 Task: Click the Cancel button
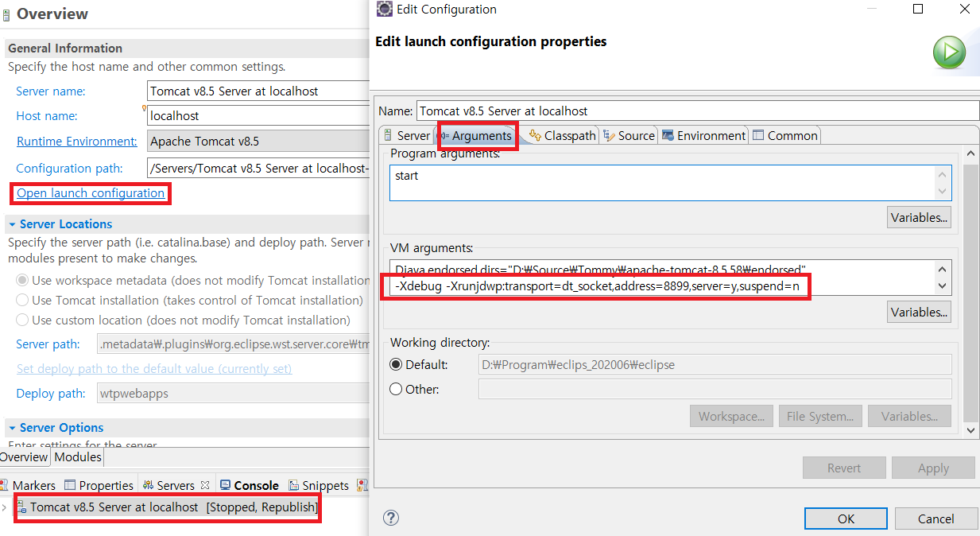coord(935,519)
